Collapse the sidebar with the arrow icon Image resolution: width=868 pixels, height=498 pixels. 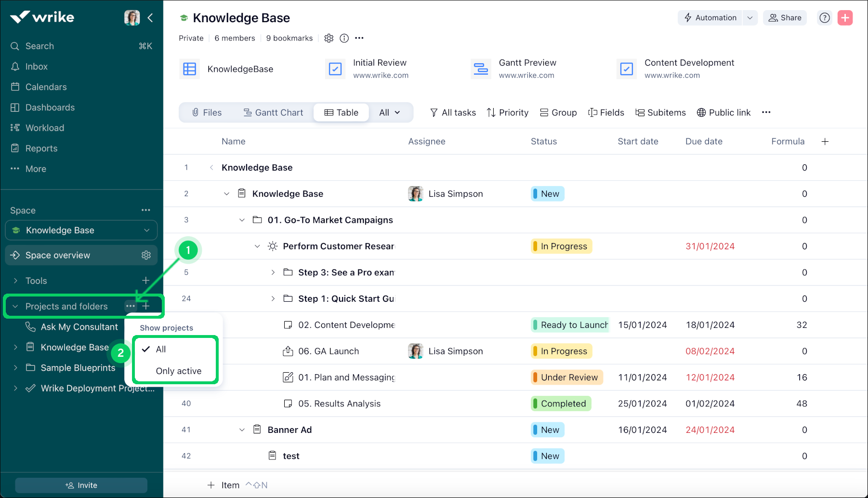click(150, 18)
